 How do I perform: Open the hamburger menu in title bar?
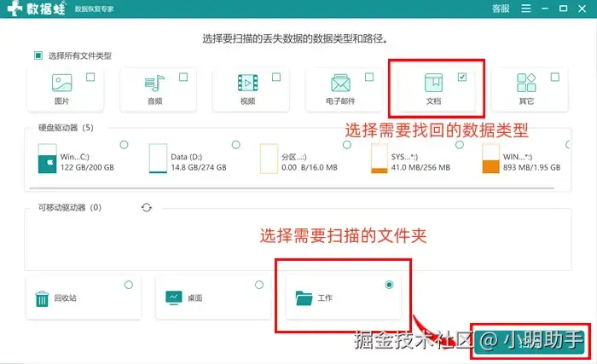pyautogui.click(x=526, y=9)
